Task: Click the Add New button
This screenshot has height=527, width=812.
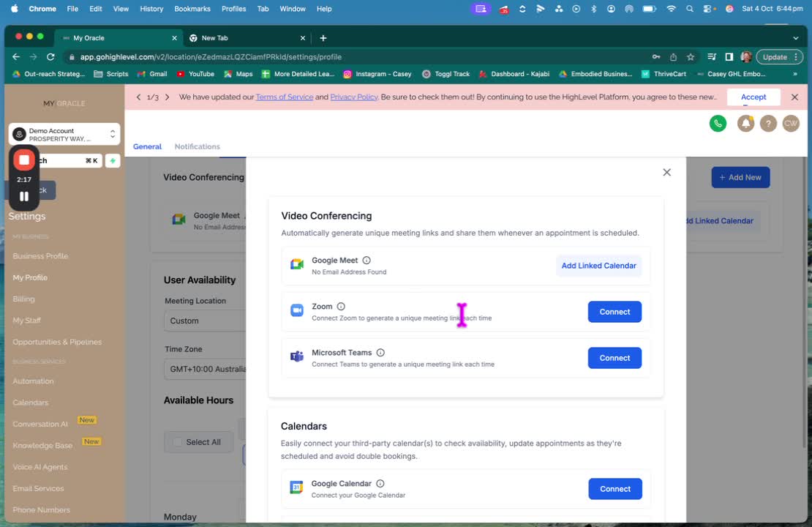Action: coord(740,177)
